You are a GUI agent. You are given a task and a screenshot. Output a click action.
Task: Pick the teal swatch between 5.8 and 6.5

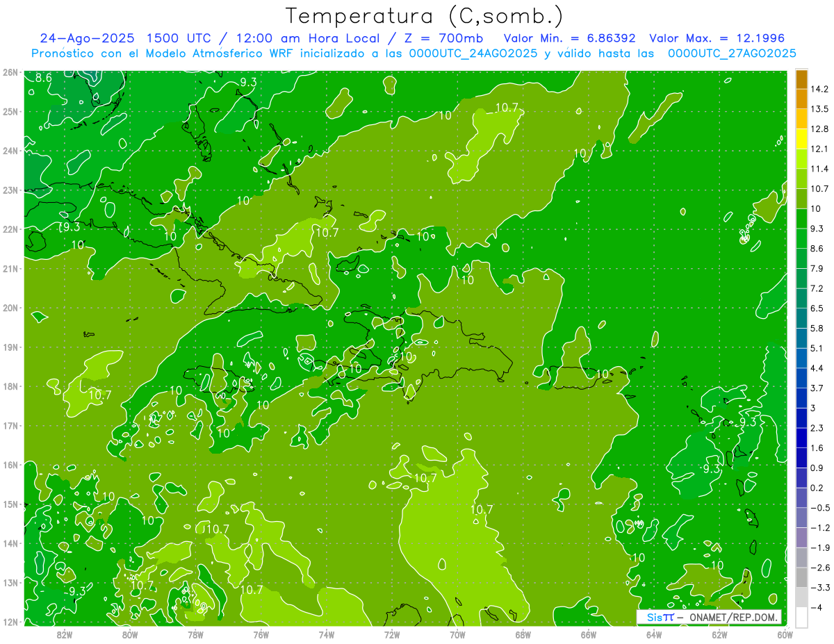pos(801,318)
